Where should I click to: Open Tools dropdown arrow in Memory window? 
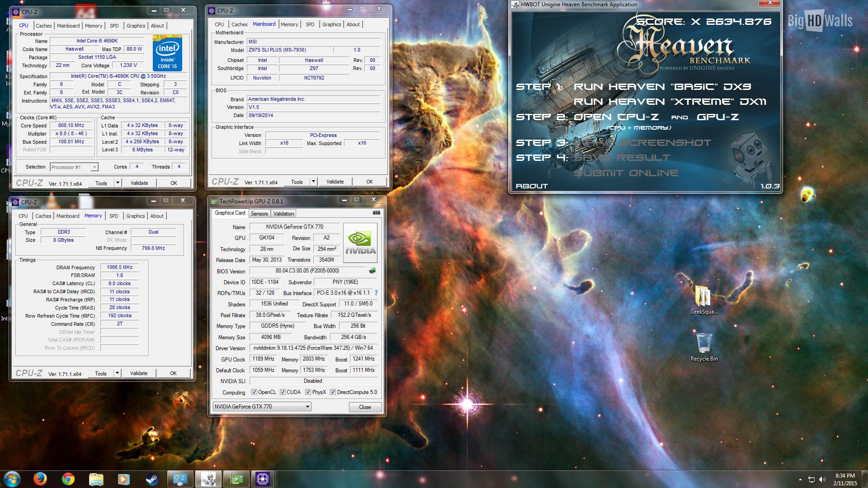pos(117,373)
